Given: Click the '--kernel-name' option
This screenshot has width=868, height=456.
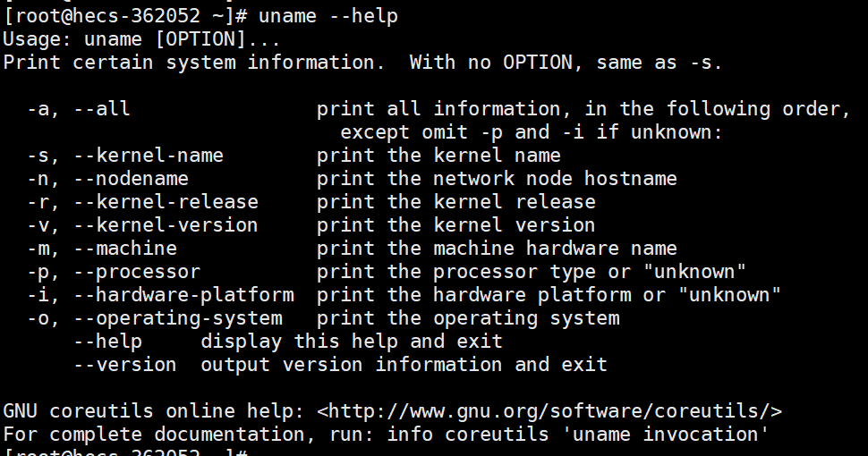Looking at the screenshot, I should coord(148,156).
